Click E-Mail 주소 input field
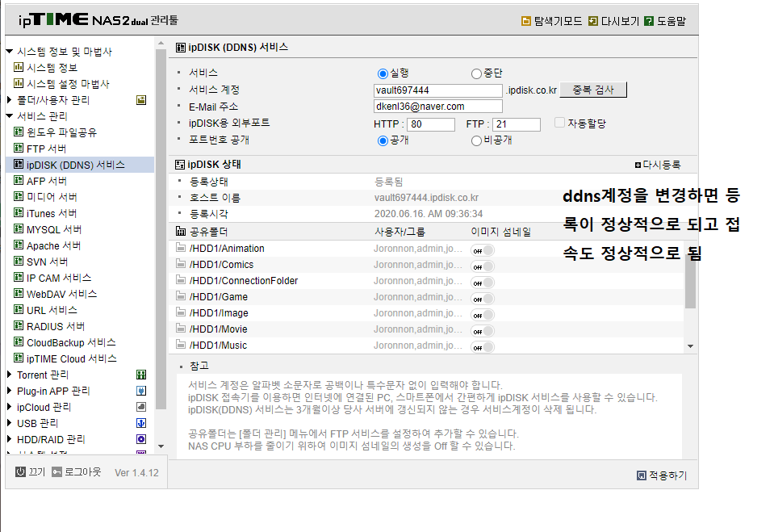 click(437, 107)
